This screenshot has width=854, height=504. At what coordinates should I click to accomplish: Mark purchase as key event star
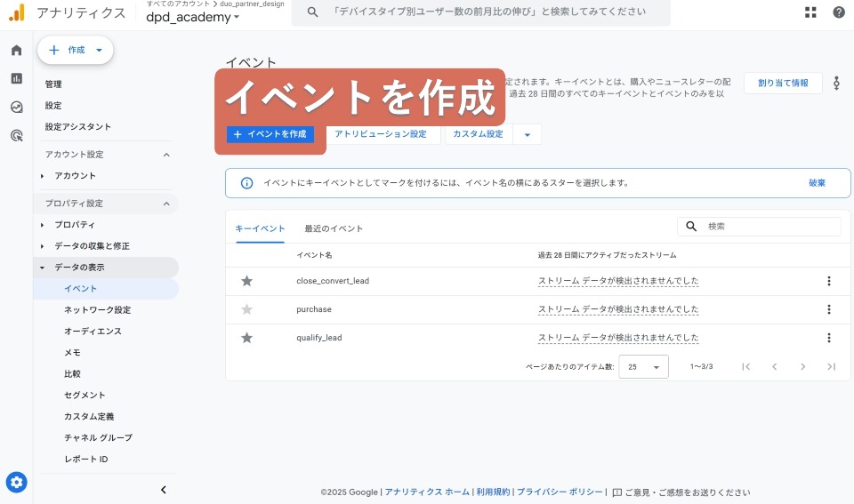pos(247,309)
